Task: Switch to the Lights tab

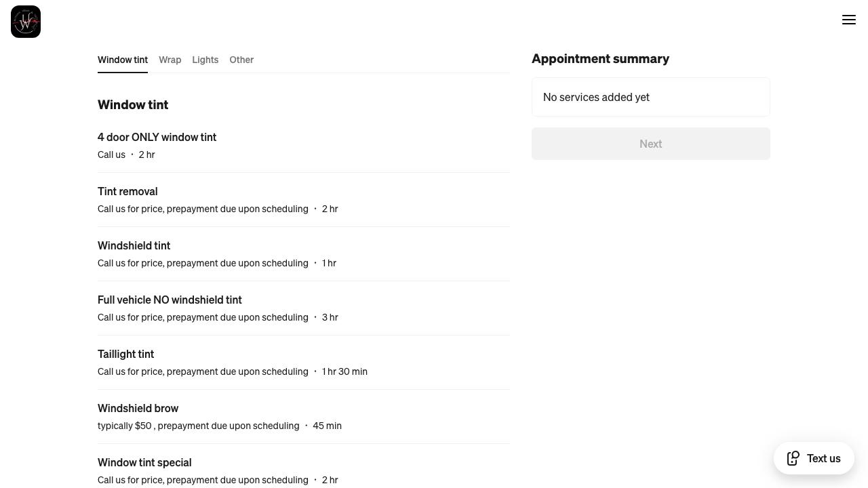Action: [x=205, y=60]
